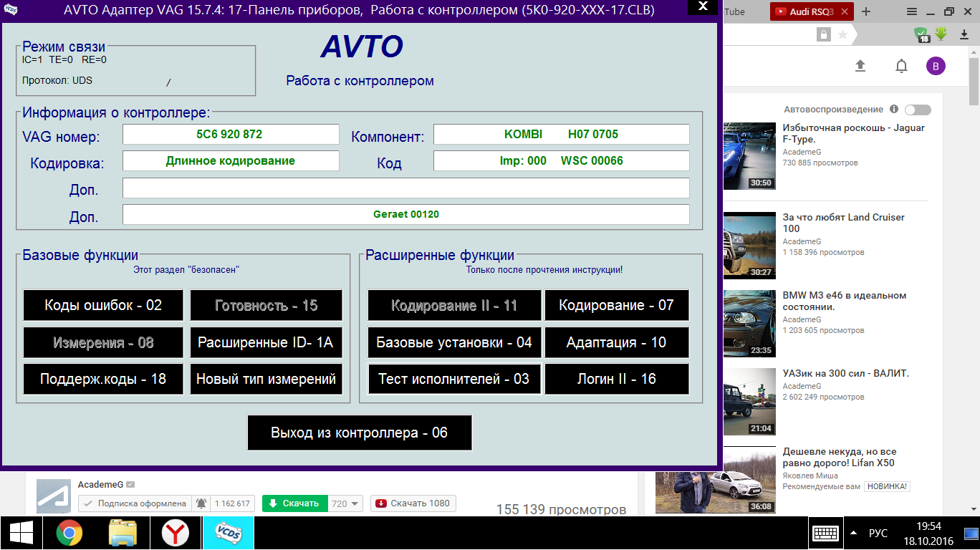
Task: Launch Yandex Browser from the taskbar
Action: (x=176, y=533)
